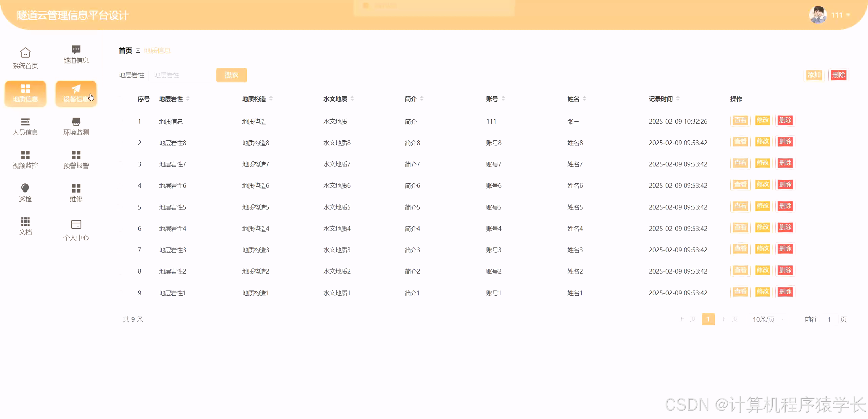Go to pagination page 1
This screenshot has width=868, height=419.
708,319
